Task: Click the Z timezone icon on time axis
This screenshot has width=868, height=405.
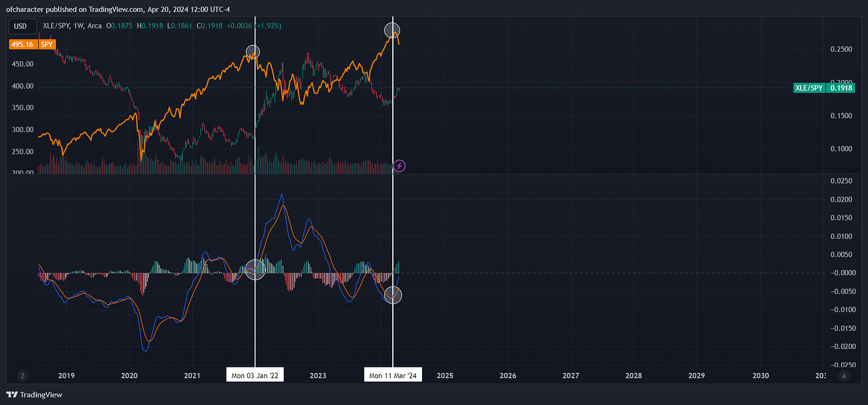Action: coord(22,376)
